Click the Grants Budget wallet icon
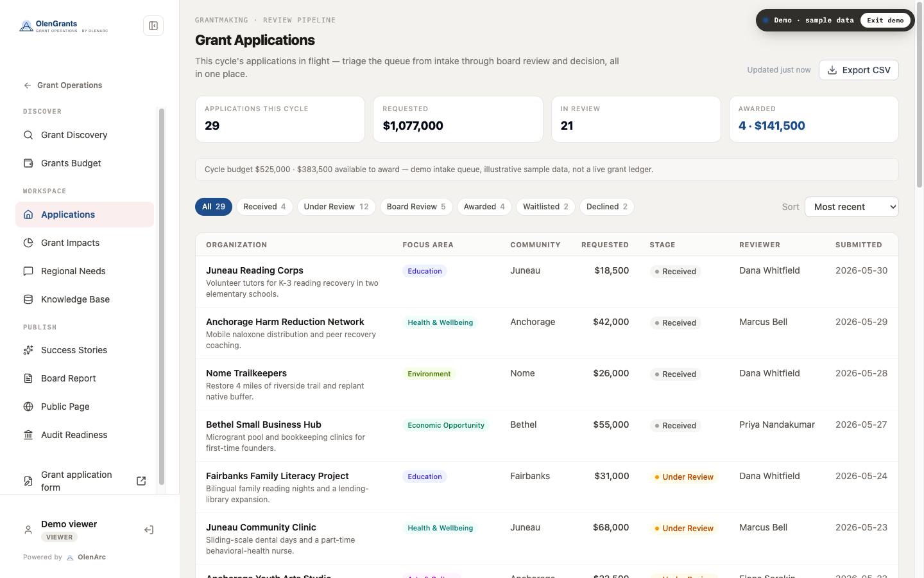 [x=28, y=163]
